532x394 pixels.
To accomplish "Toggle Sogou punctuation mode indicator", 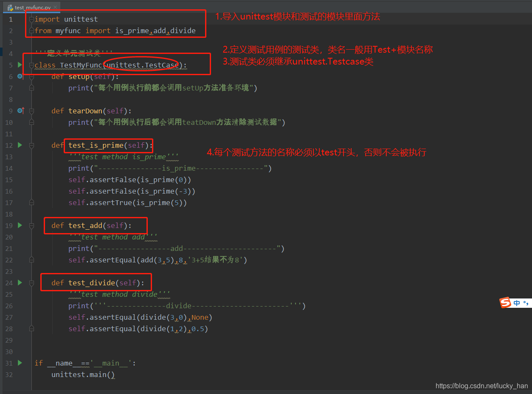I will click(x=526, y=303).
